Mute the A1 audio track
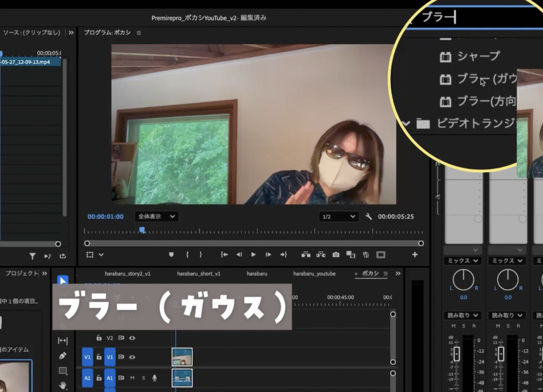Image resolution: width=543 pixels, height=392 pixels. coord(132,378)
